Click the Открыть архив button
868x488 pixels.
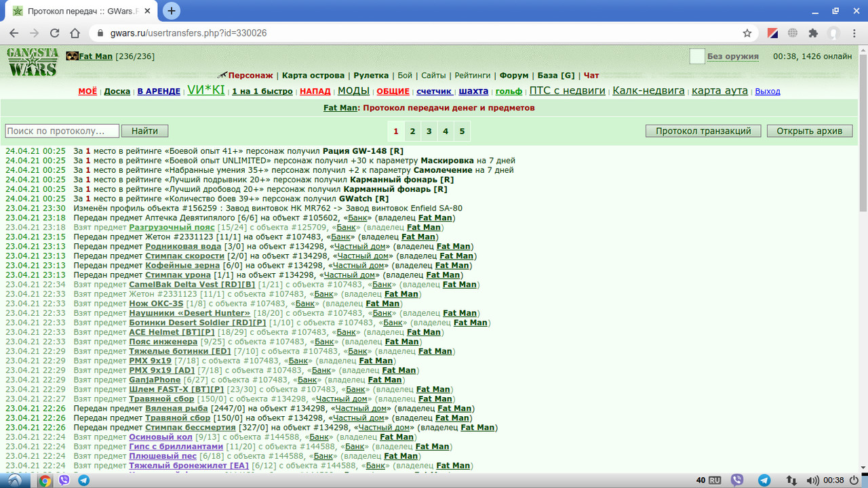point(810,131)
